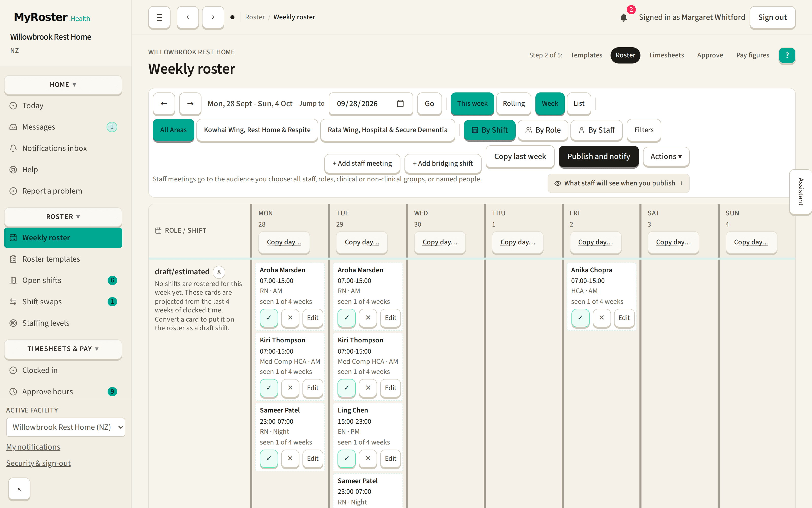This screenshot has width=812, height=508.
Task: Add a staff meeting
Action: pyautogui.click(x=362, y=163)
